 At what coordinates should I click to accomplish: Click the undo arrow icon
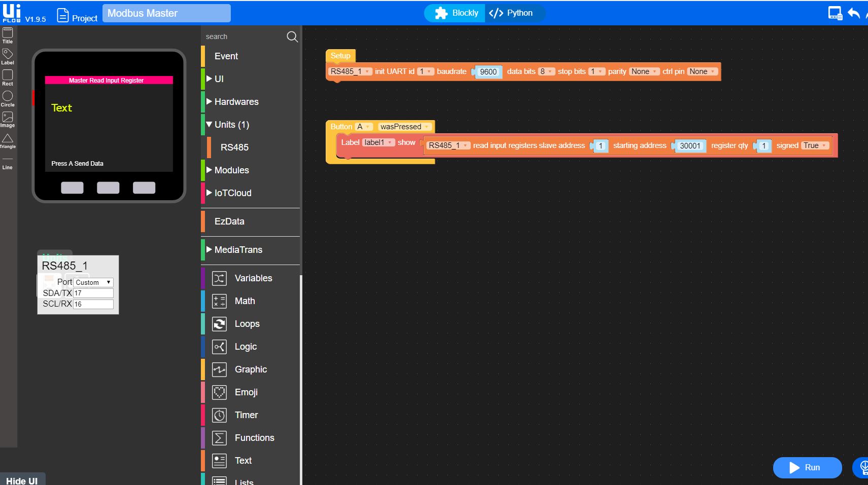coord(854,13)
